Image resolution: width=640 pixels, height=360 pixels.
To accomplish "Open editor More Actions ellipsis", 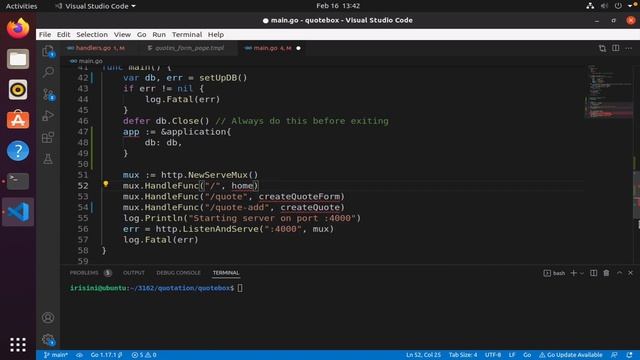I will click(629, 48).
